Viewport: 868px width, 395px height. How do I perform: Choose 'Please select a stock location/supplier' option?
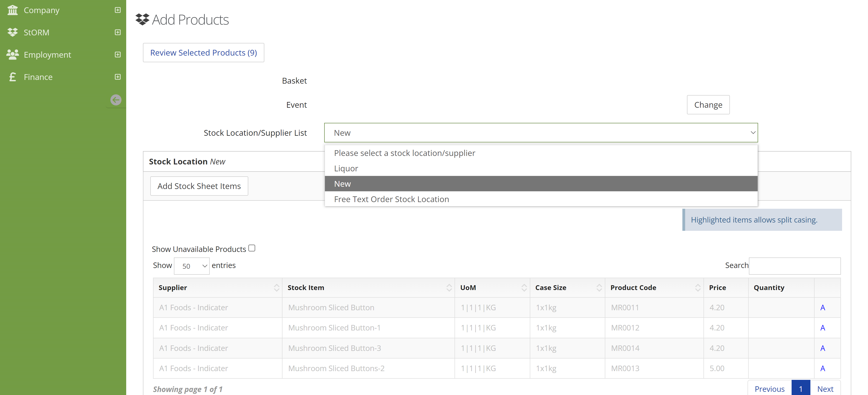click(541, 153)
